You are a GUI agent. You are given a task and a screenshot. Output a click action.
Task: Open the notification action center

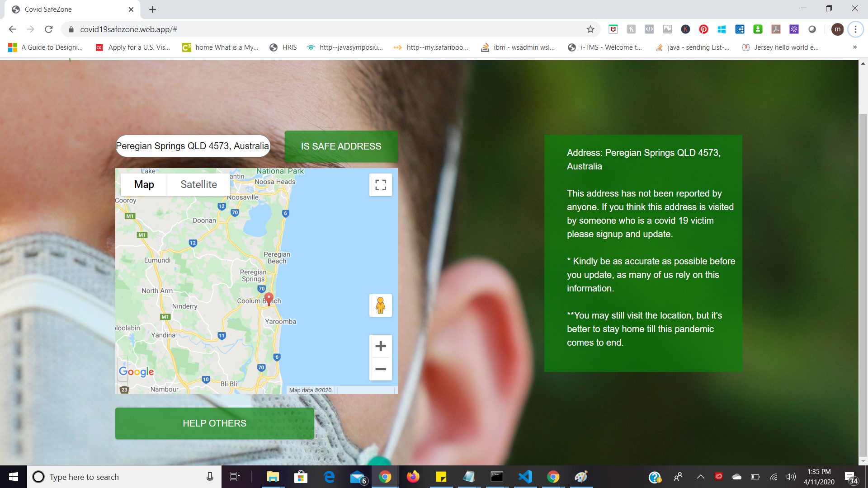[851, 478]
